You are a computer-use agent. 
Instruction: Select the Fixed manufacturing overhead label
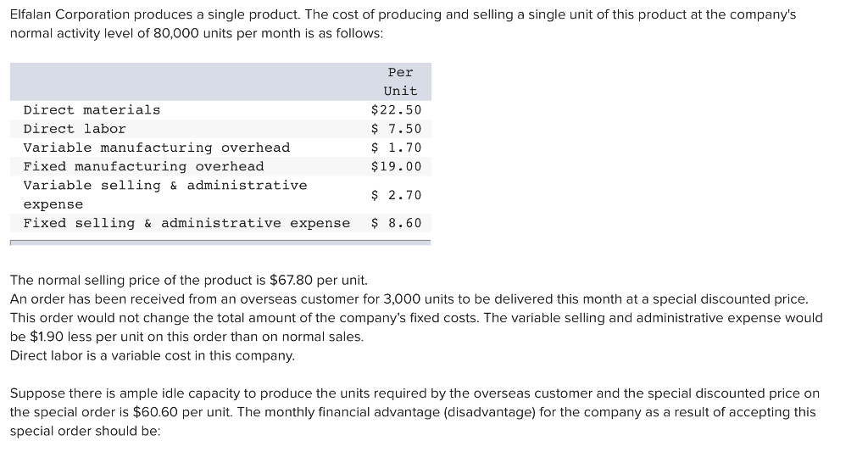coord(143,166)
